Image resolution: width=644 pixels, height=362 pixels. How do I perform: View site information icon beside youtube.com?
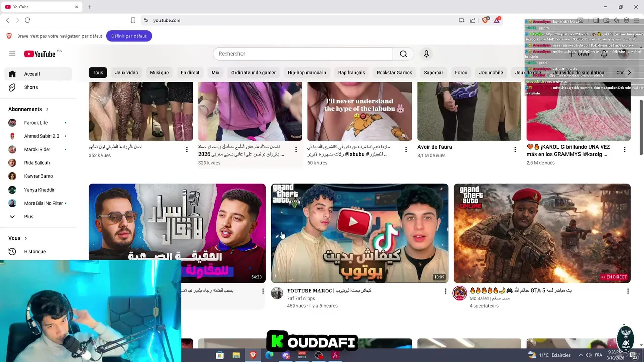(x=146, y=20)
